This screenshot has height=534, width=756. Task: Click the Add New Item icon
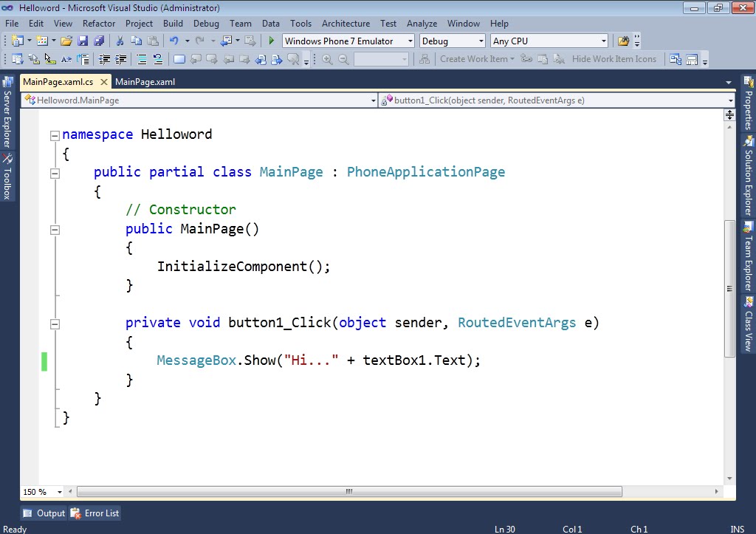click(42, 41)
